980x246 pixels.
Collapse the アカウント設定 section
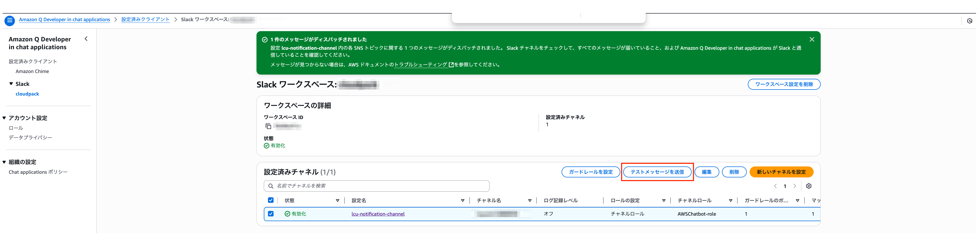click(4, 118)
